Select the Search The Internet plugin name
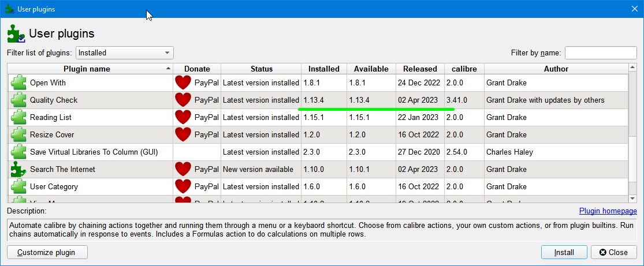 pyautogui.click(x=62, y=169)
